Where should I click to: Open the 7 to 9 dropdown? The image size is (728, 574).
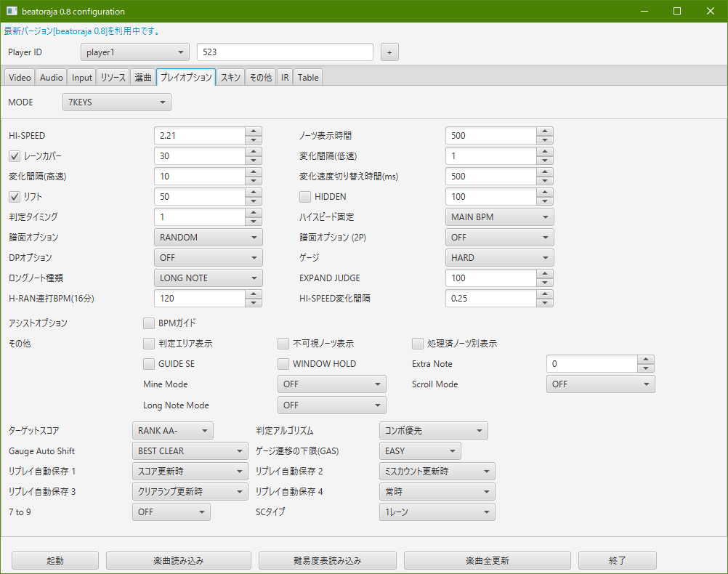click(171, 512)
